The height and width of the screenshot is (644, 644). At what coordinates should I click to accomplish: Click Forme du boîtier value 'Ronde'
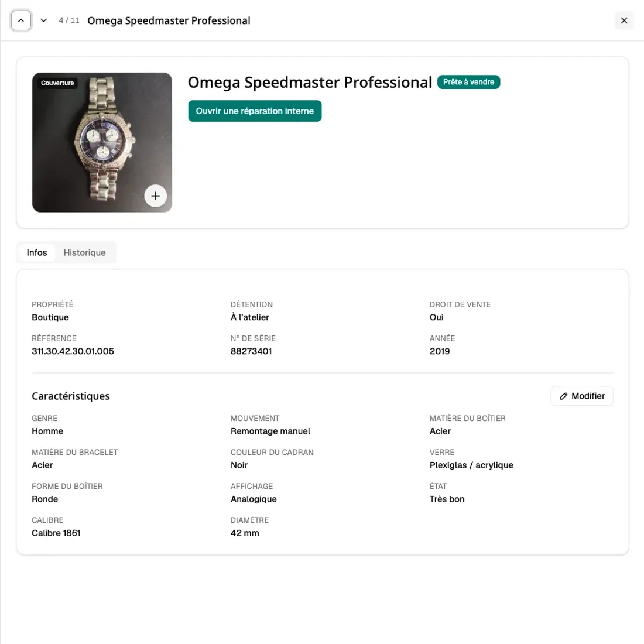(44, 499)
